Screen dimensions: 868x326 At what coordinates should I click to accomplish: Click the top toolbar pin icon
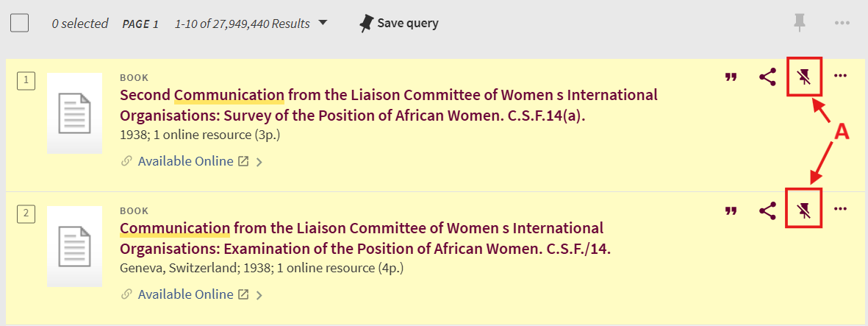point(800,23)
